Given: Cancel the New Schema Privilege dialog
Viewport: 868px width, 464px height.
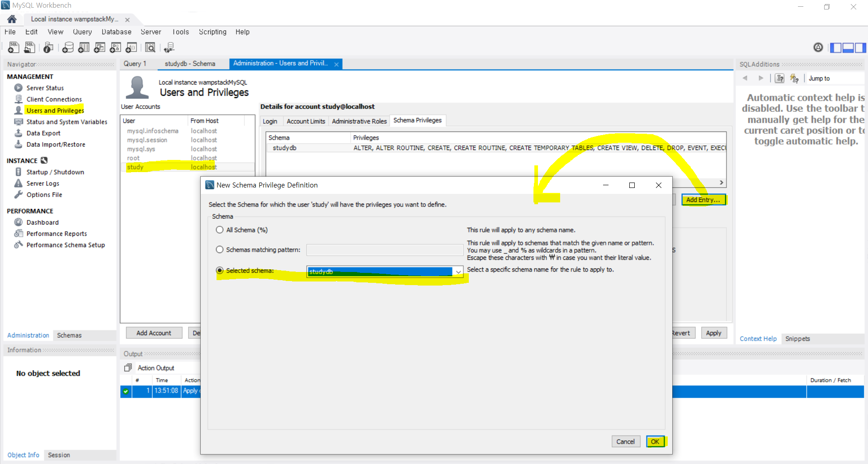Looking at the screenshot, I should [625, 441].
